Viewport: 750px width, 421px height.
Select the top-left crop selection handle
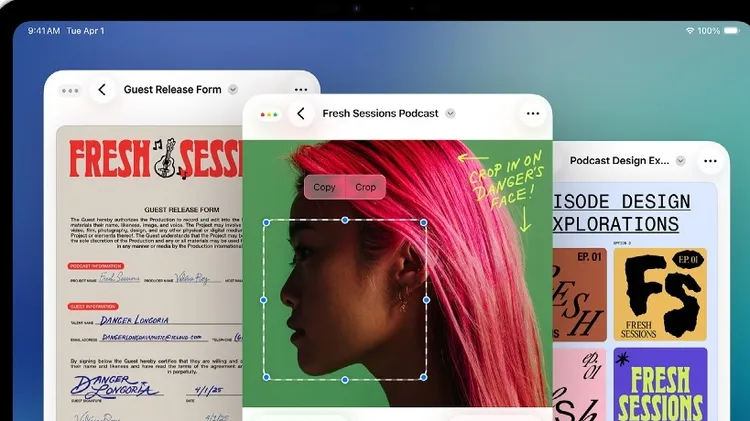pyautogui.click(x=266, y=222)
